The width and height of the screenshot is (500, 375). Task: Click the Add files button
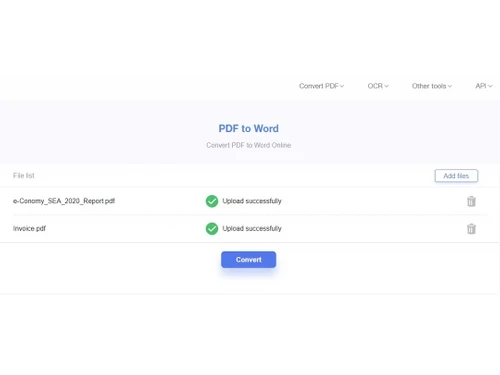click(456, 176)
